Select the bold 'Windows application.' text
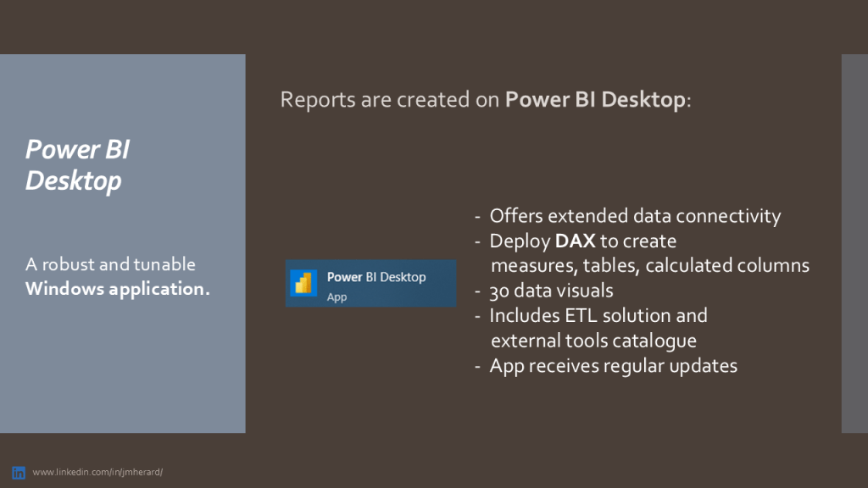This screenshot has height=488, width=868. click(118, 288)
